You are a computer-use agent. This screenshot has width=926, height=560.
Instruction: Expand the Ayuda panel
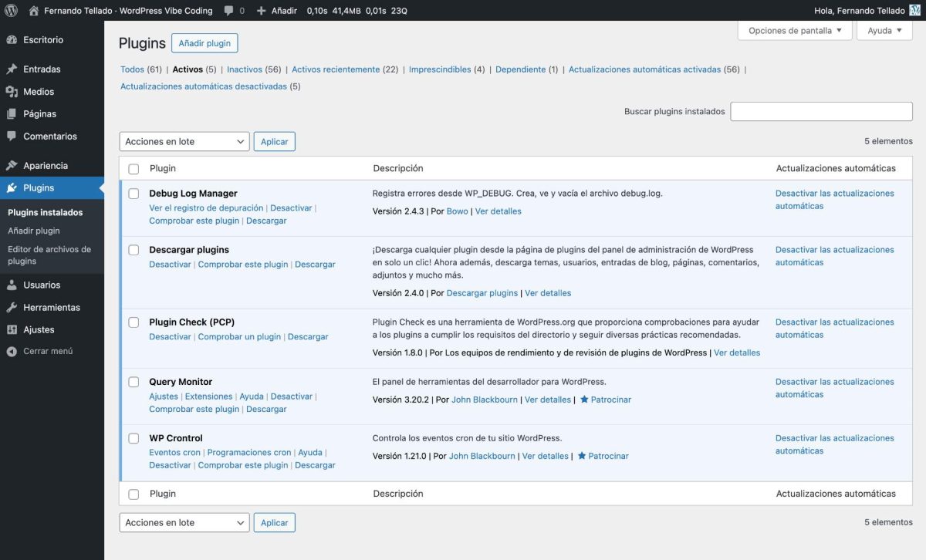coord(884,30)
